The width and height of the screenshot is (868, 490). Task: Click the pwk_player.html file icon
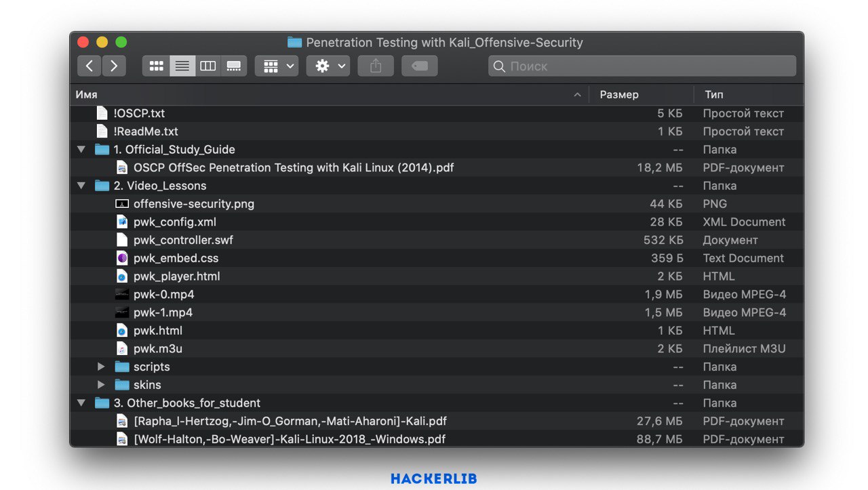point(122,277)
